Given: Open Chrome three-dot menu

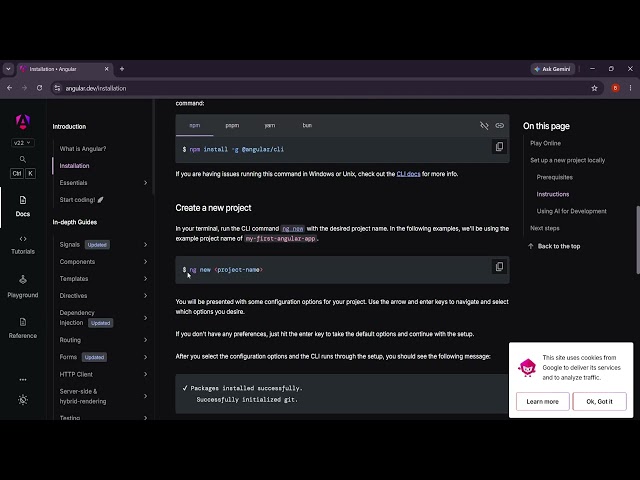Looking at the screenshot, I should 631,88.
